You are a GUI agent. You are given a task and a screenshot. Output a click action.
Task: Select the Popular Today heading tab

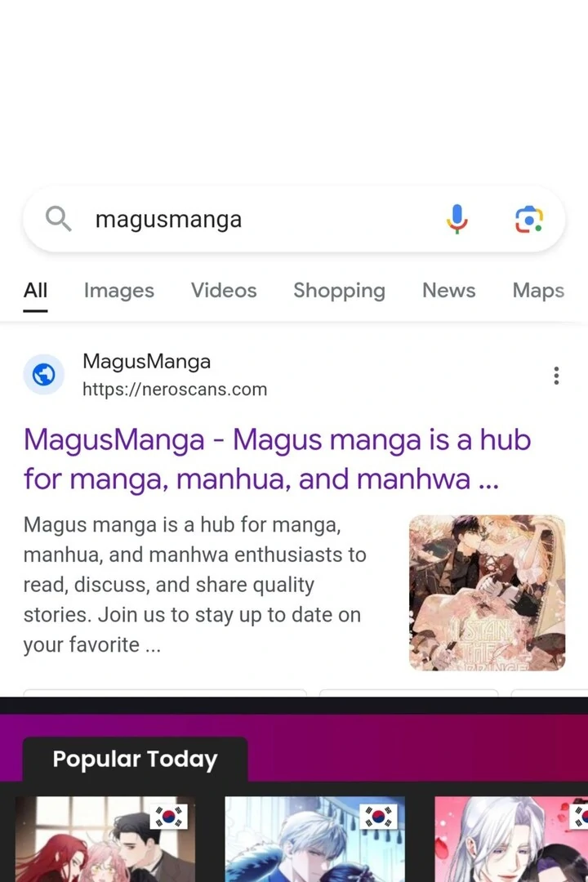[x=135, y=759]
